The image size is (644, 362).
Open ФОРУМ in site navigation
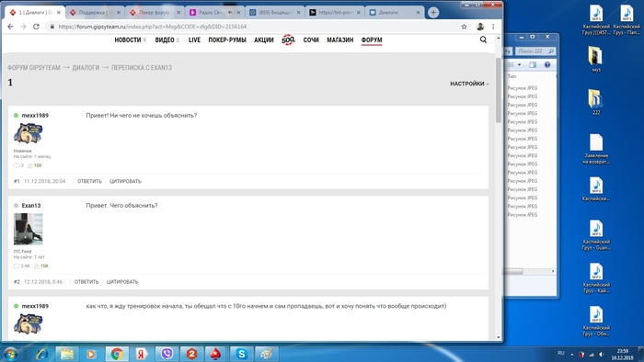coord(372,40)
